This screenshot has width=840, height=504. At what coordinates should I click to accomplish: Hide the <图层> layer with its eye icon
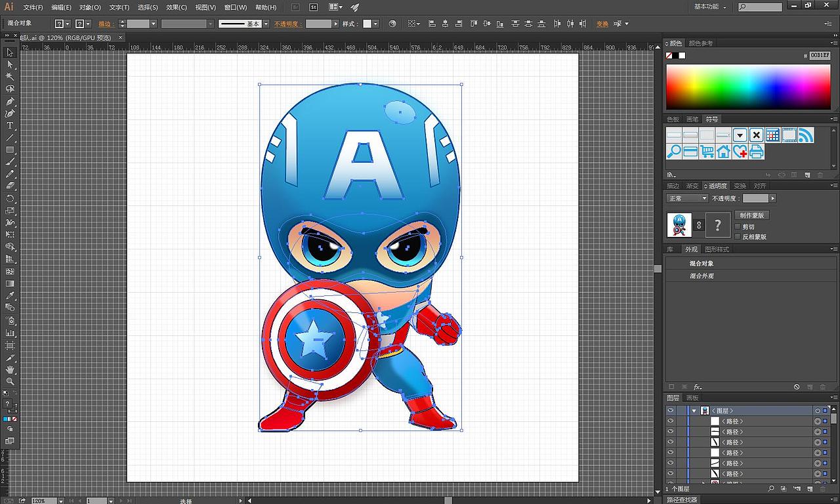pyautogui.click(x=671, y=411)
